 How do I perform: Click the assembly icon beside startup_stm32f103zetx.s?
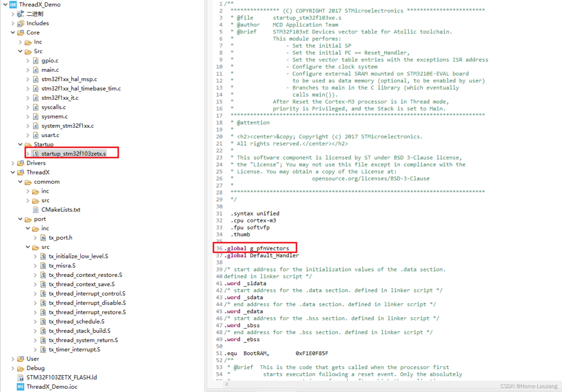[x=35, y=153]
